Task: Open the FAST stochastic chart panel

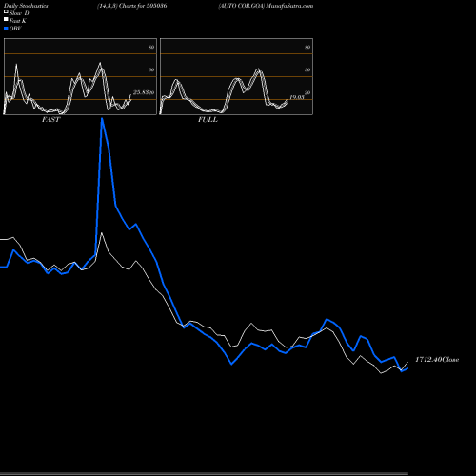Action: coord(80,76)
